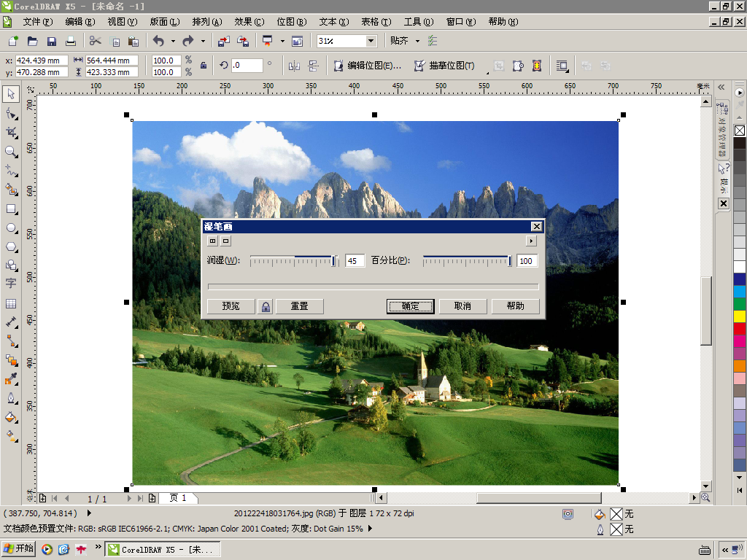747x560 pixels.
Task: Switch to dual preview pane in dialog
Action: (212, 241)
